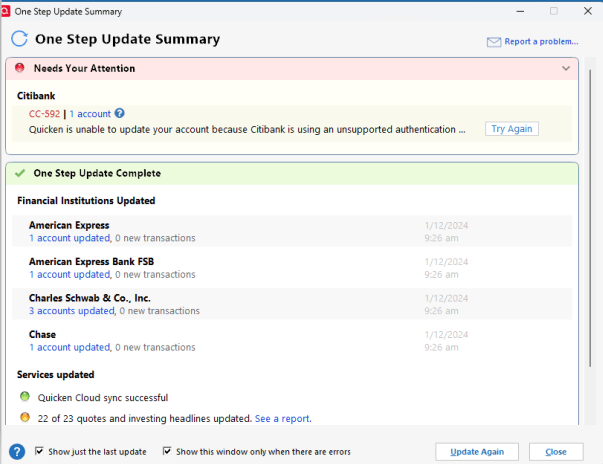The image size is (603, 464).
Task: Open the CC-592 error code link
Action: coord(44,114)
